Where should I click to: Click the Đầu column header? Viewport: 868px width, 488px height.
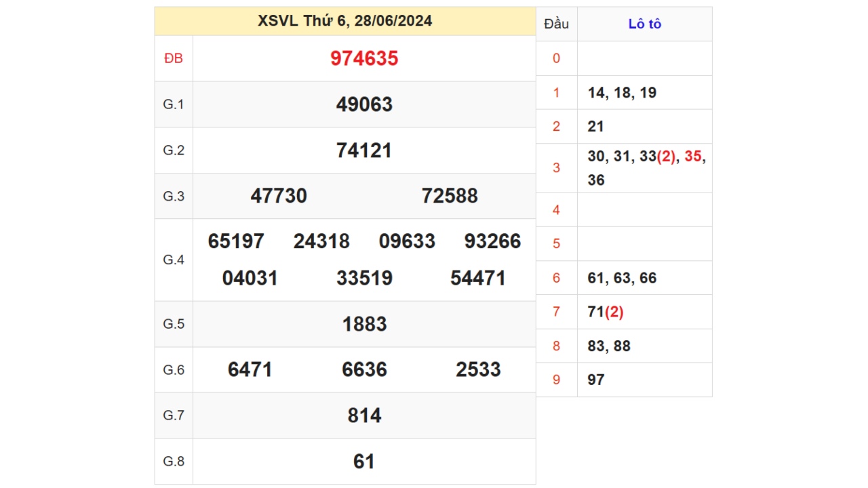pos(556,24)
